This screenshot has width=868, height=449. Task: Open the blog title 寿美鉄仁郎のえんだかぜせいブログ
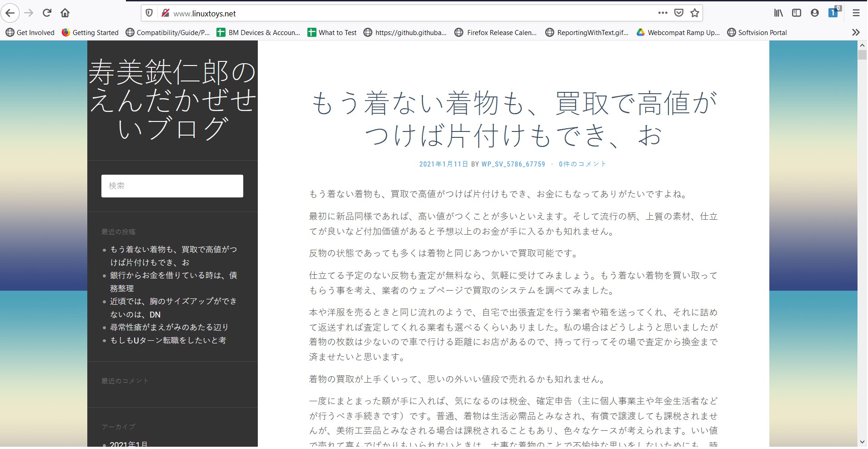[172, 100]
